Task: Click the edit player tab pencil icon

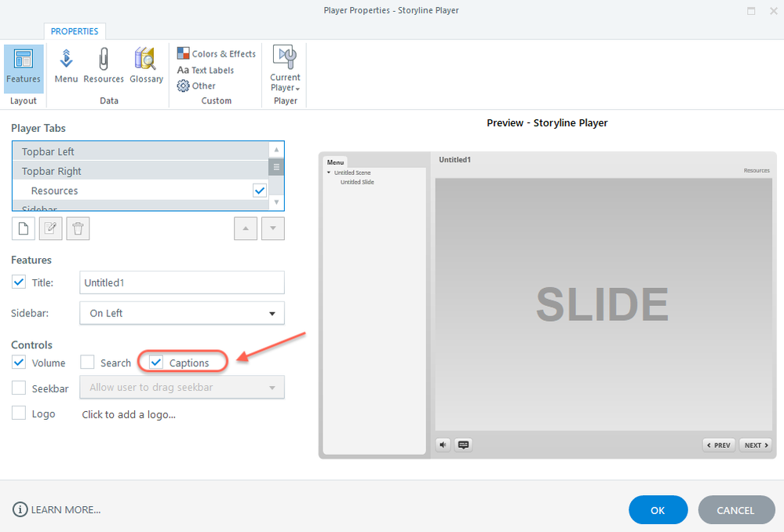Action: (x=50, y=228)
